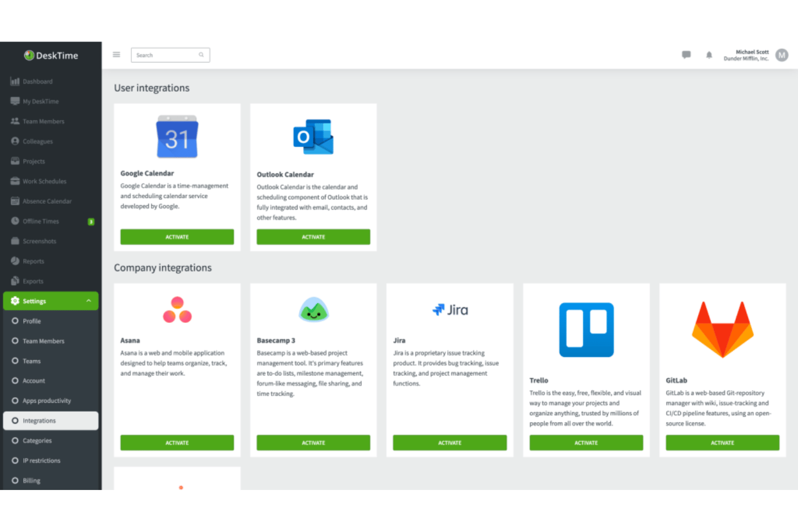Select Profile under Settings

[x=51, y=321]
